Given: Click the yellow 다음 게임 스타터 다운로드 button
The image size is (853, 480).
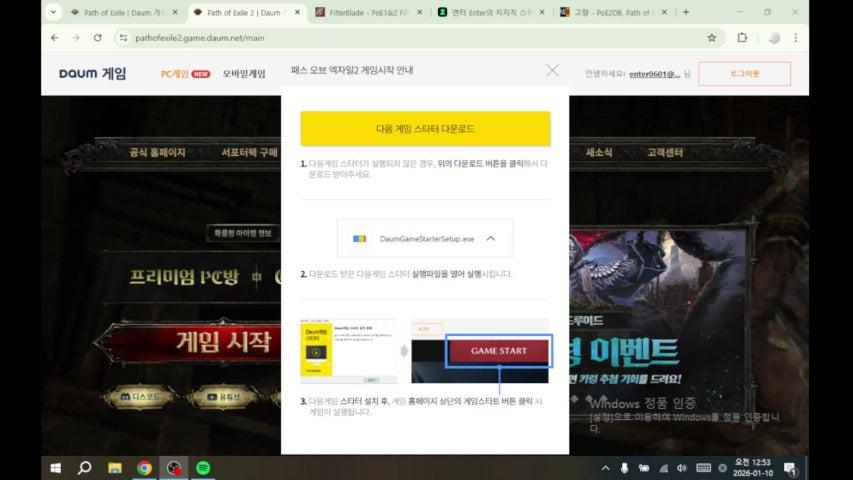Looking at the screenshot, I should click(425, 129).
